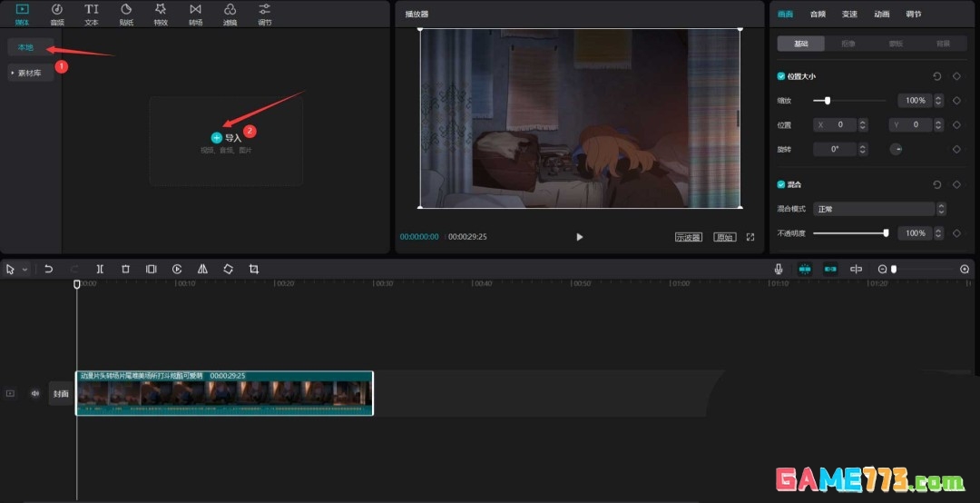980x503 pixels.
Task: Reset the 混合 blend section
Action: 936,184
